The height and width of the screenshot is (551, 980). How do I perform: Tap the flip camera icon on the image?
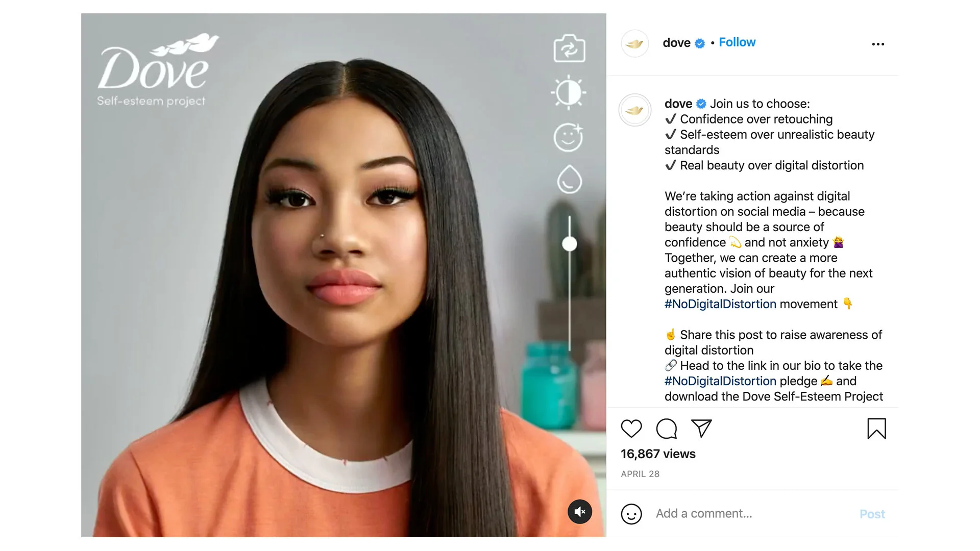(x=569, y=48)
